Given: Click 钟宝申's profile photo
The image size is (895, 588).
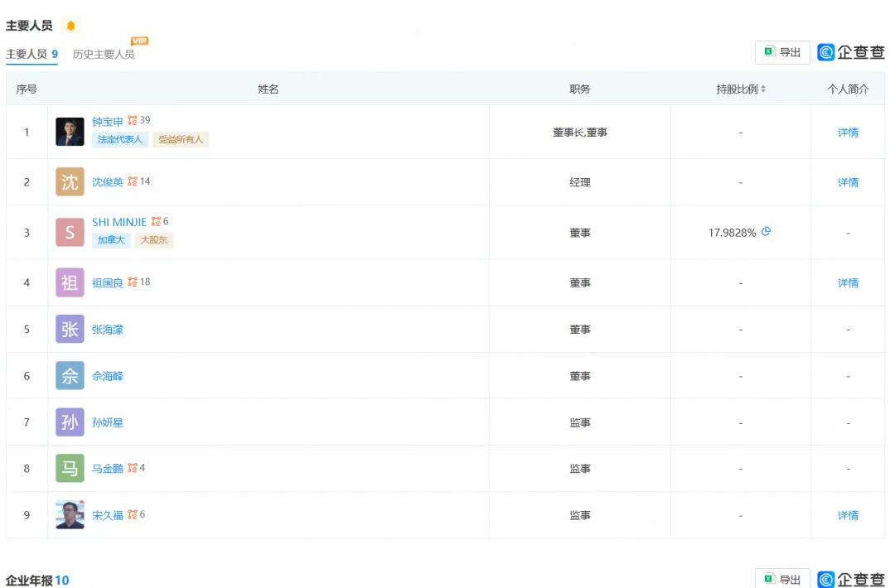Looking at the screenshot, I should [70, 132].
